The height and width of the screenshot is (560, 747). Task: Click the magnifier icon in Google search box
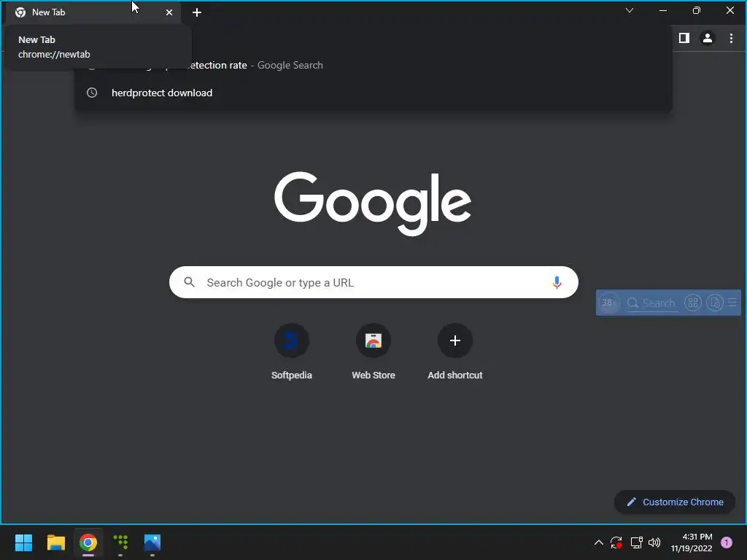189,282
